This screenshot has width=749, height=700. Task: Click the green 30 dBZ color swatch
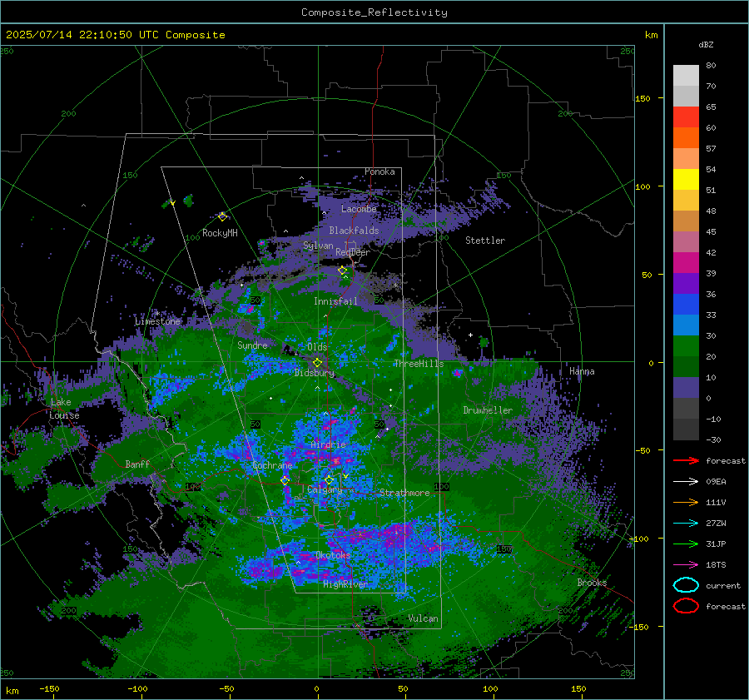tap(686, 346)
